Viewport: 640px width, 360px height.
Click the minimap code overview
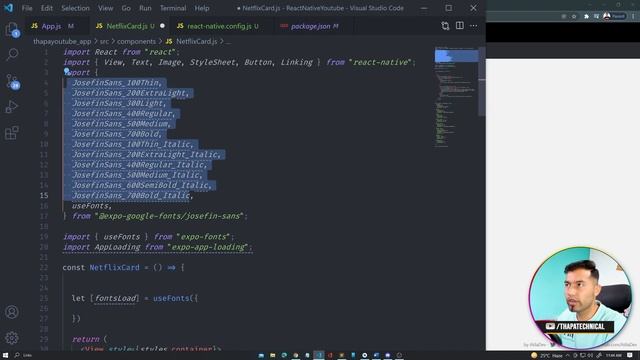click(x=456, y=98)
